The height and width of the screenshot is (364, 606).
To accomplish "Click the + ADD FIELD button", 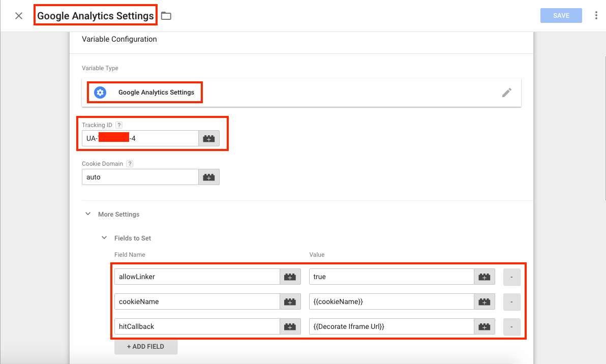I will [x=146, y=347].
